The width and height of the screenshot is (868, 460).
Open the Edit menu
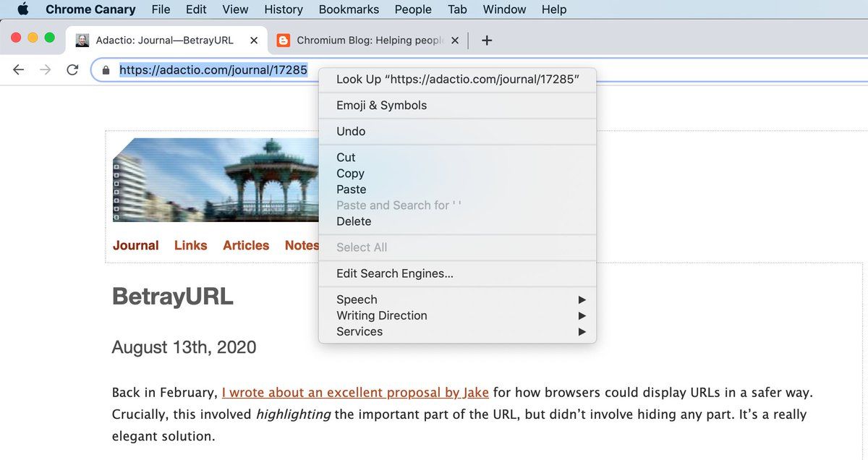tap(196, 9)
